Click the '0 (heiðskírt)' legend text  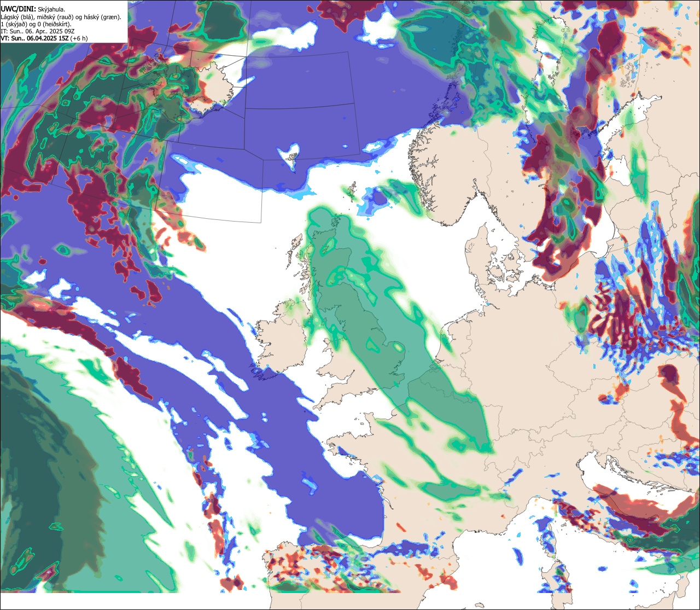pos(53,25)
